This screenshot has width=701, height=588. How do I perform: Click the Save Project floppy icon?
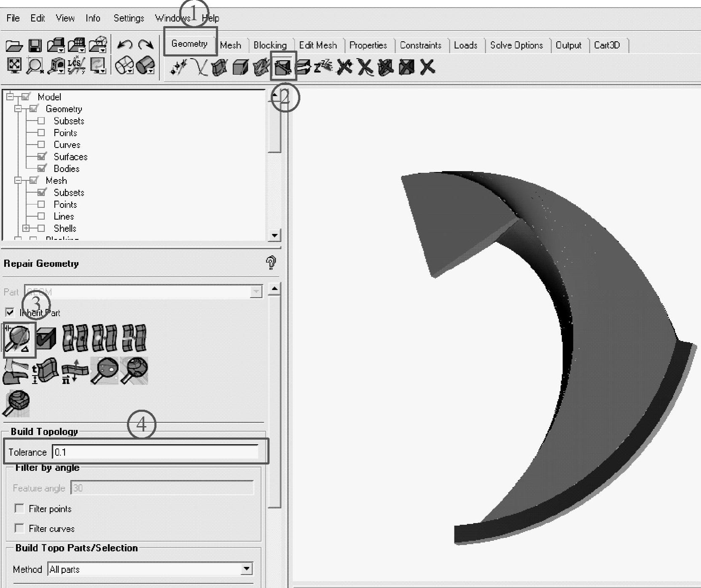[35, 46]
